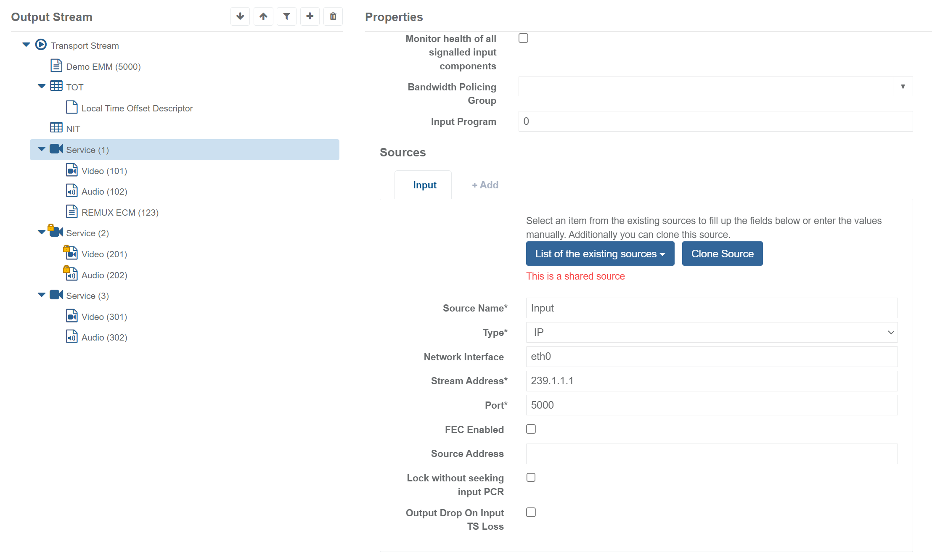Click the Audio (102) file icon
Screen dimensions: 932x560
click(72, 191)
